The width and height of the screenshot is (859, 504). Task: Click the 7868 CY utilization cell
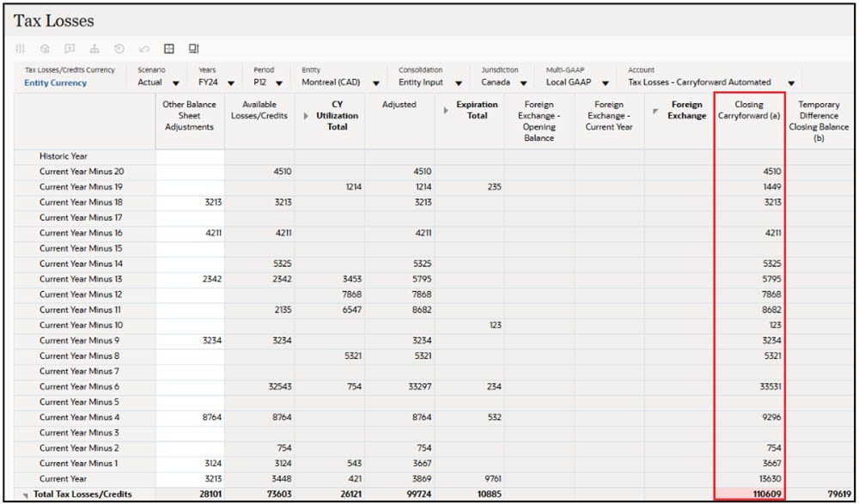click(330, 295)
